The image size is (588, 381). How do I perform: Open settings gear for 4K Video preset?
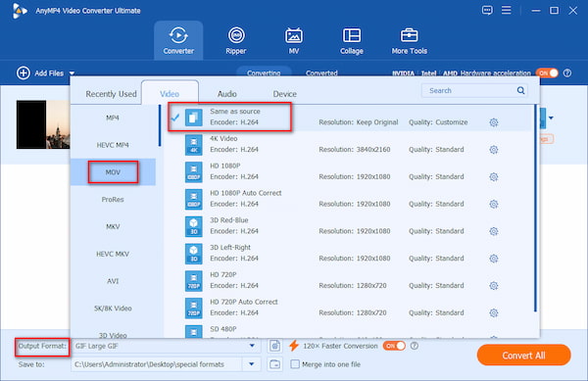(x=494, y=150)
